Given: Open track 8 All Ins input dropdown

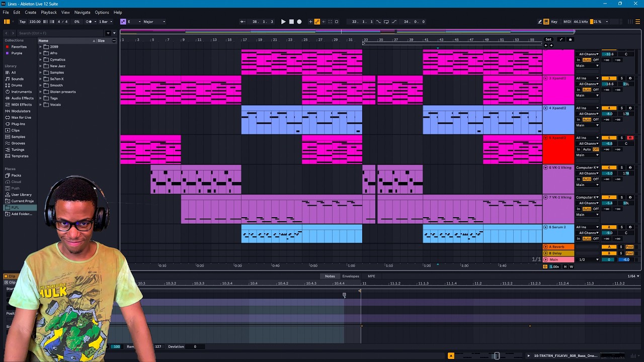Looking at the screenshot, I should click(588, 227).
